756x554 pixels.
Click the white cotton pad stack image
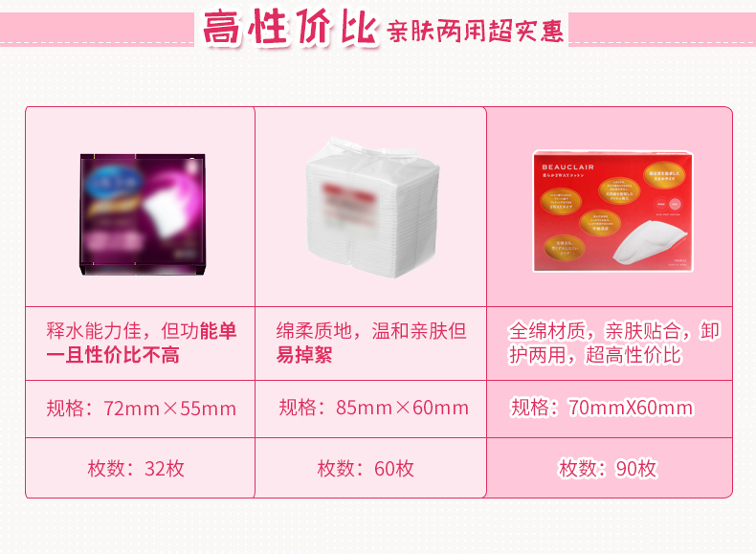[372, 208]
